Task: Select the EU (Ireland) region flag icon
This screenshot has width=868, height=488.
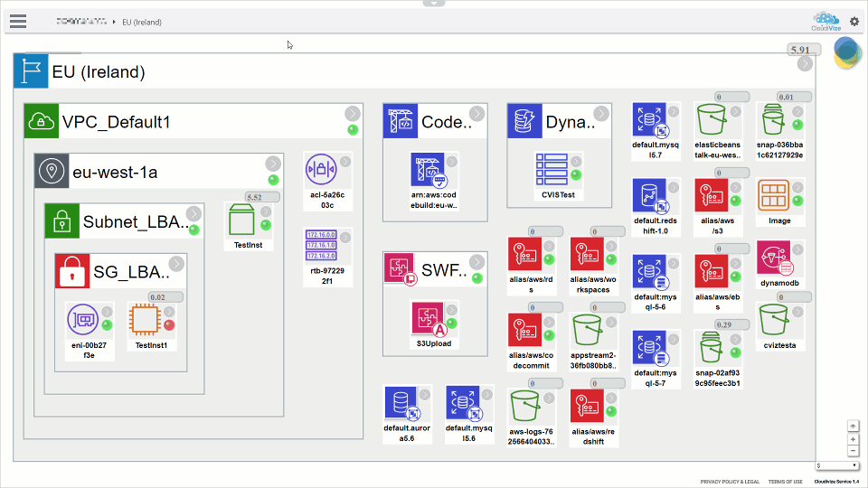Action: [31, 70]
